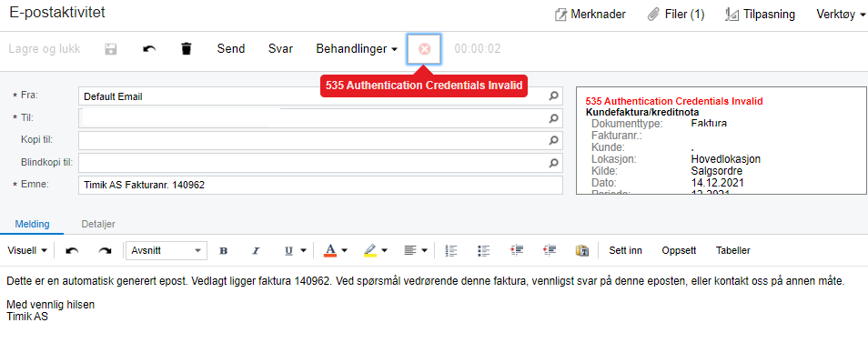
Task: Insert a numbered list
Action: 451,250
